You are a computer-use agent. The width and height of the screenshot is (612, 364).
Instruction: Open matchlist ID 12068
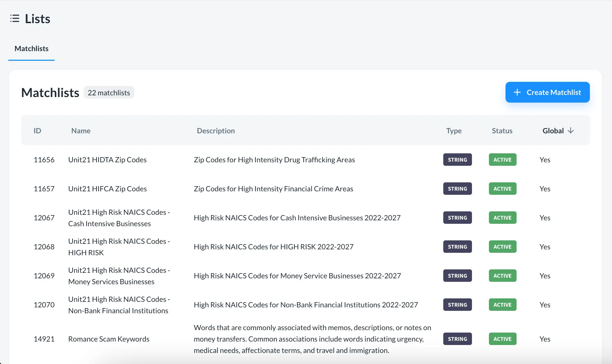[x=44, y=247]
